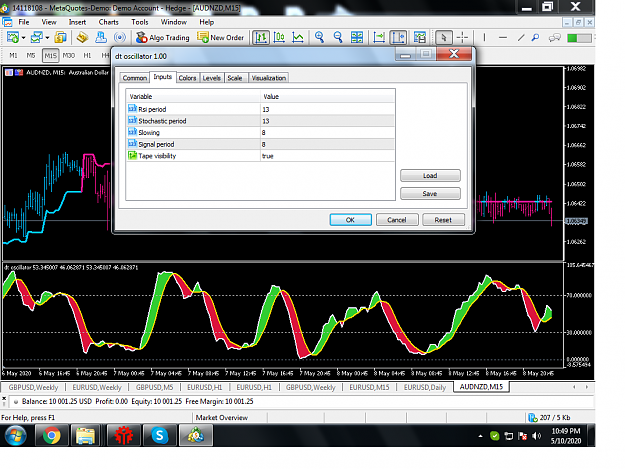Viewport: 625px width, 469px height.
Task: Click the signals radar toolbar icon
Action: [120, 37]
